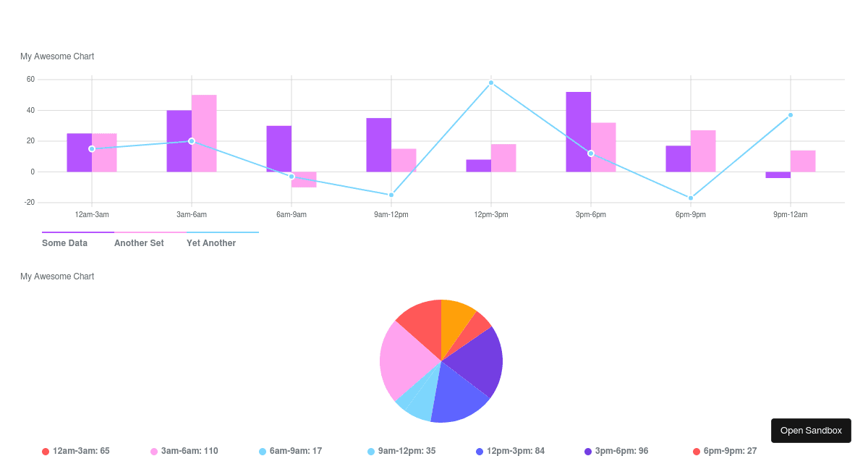Hide the 12pm-3pm: 84 pie legend entry
This screenshot has width=868, height=456.
coord(516,450)
